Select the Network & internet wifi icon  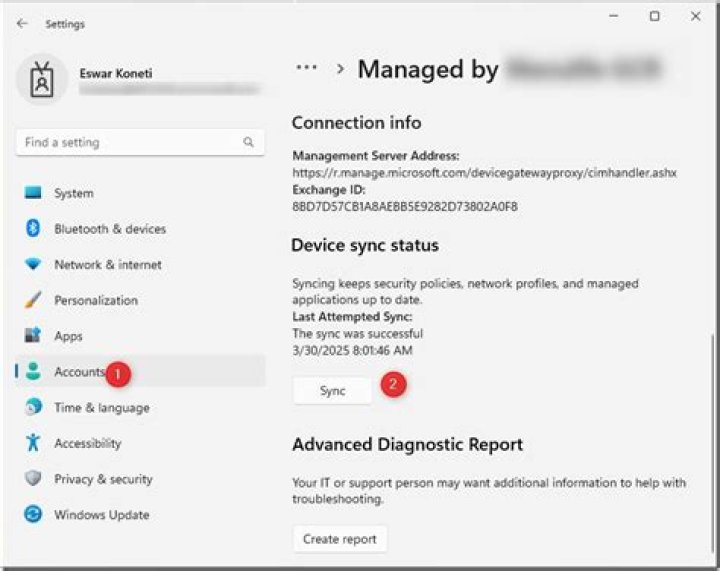point(33,265)
